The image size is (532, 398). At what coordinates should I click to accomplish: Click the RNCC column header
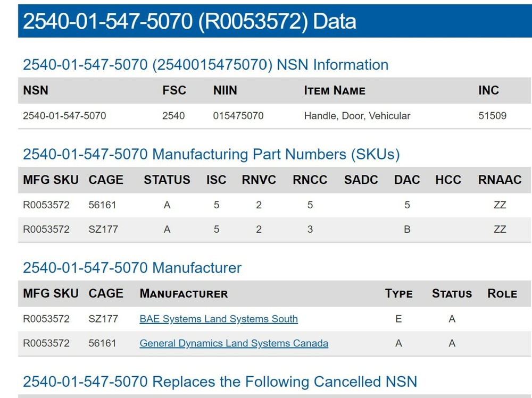click(x=310, y=180)
